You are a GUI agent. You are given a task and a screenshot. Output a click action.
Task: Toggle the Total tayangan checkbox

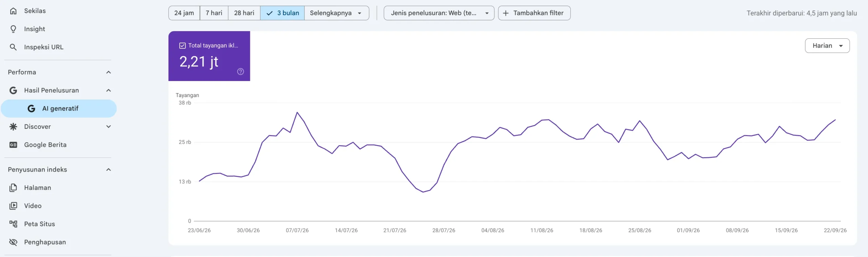click(x=182, y=45)
